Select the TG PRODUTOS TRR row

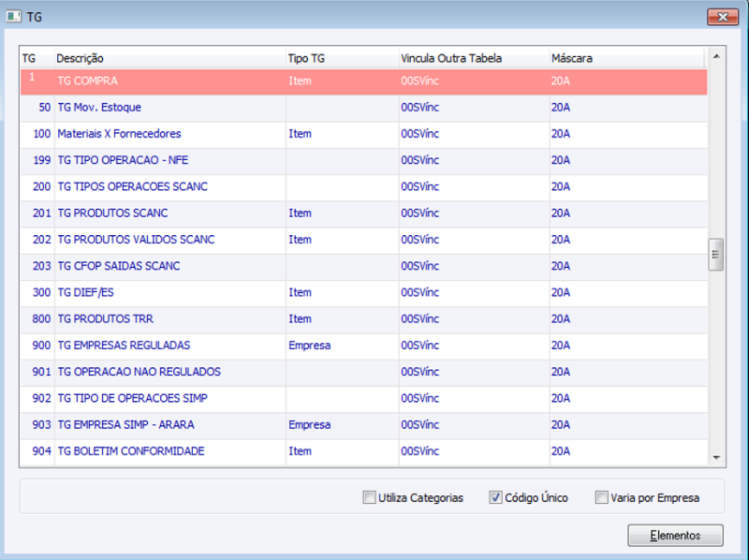point(364,319)
